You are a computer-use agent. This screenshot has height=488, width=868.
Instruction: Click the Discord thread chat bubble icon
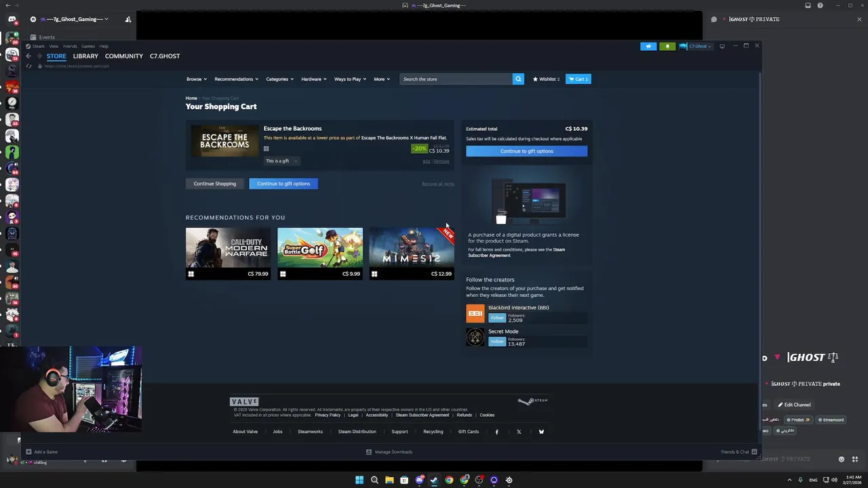click(x=714, y=19)
